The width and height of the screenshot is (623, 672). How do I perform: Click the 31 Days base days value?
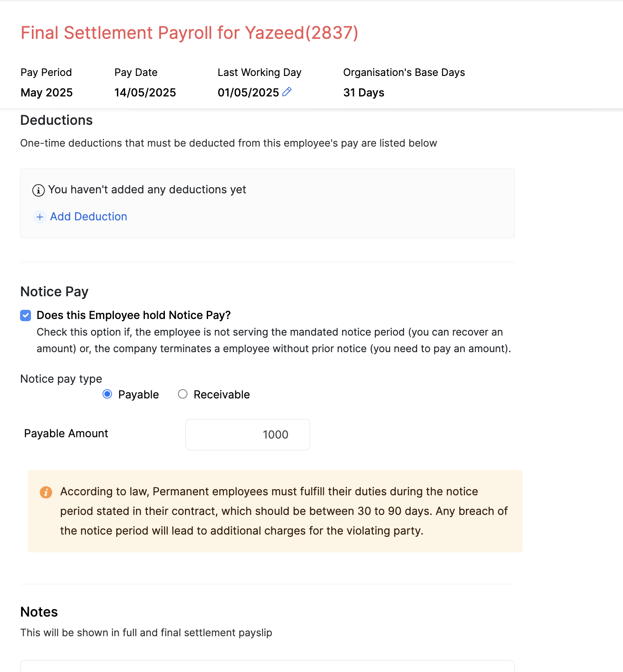(x=363, y=93)
